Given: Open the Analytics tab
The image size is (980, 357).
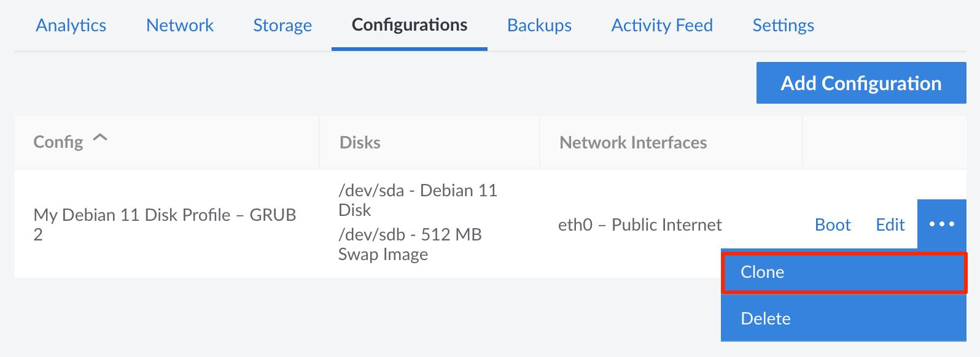Looking at the screenshot, I should [71, 25].
